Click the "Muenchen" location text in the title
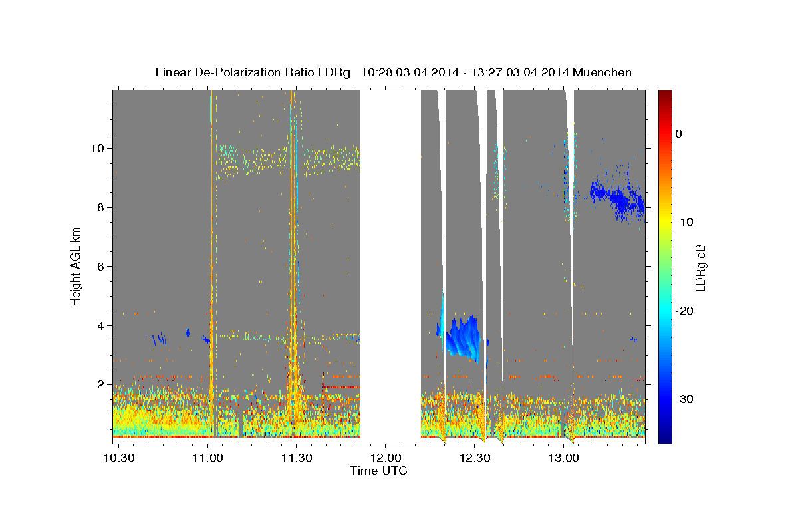Screen dimensions: 798x532 tap(602, 72)
